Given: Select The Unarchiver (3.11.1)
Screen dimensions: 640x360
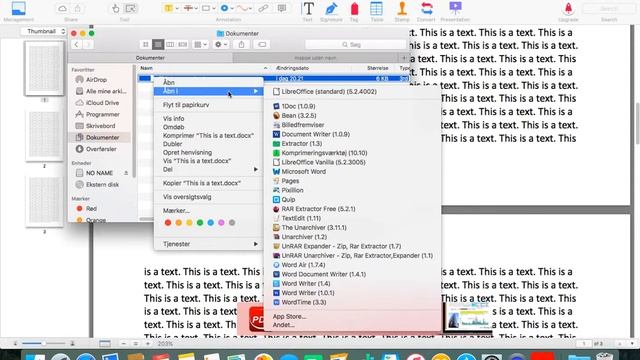Looking at the screenshot, I should pyautogui.click(x=313, y=227).
